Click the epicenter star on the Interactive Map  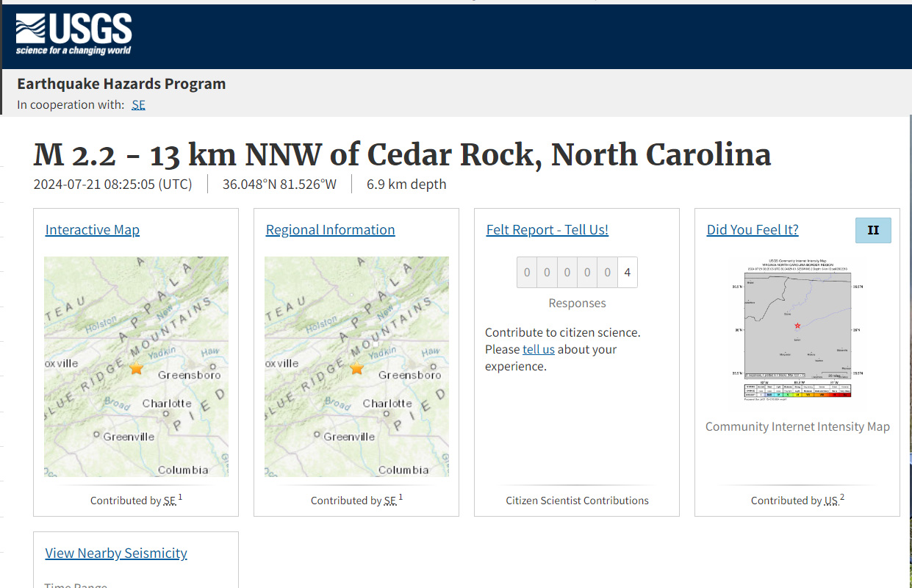136,367
